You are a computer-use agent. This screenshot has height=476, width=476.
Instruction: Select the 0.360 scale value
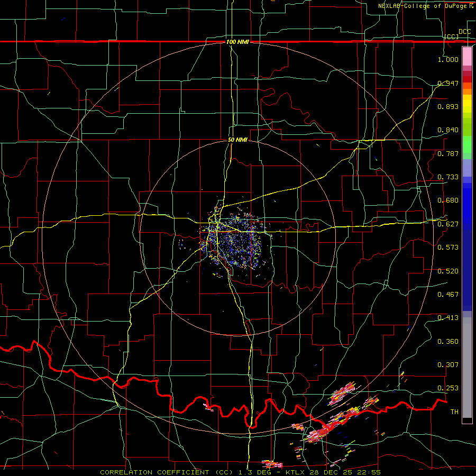point(448,342)
